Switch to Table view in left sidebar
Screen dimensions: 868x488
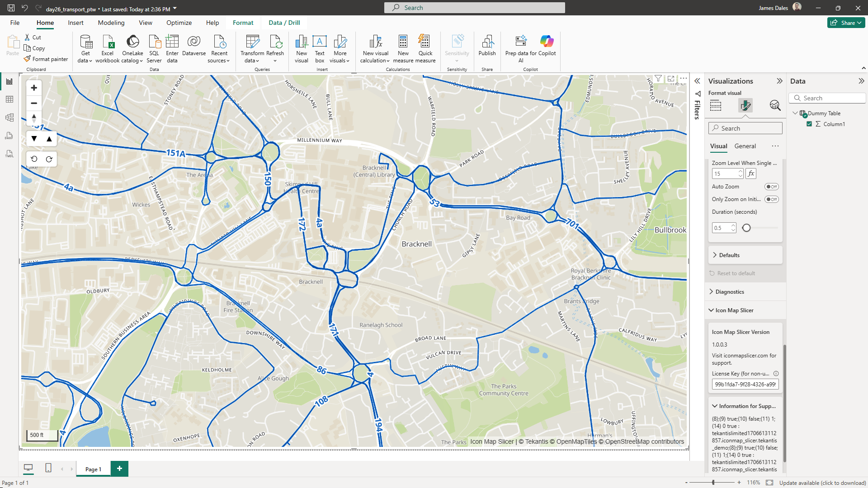tap(9, 99)
